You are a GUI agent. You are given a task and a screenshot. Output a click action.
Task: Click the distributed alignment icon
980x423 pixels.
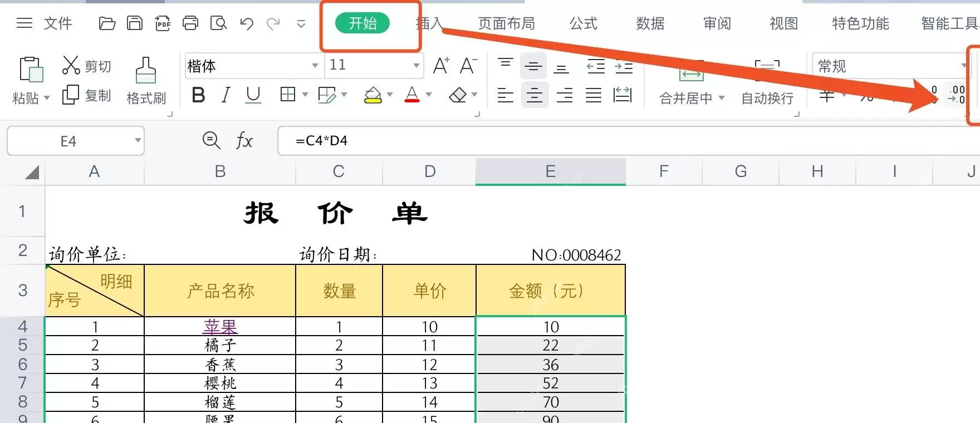click(x=623, y=95)
